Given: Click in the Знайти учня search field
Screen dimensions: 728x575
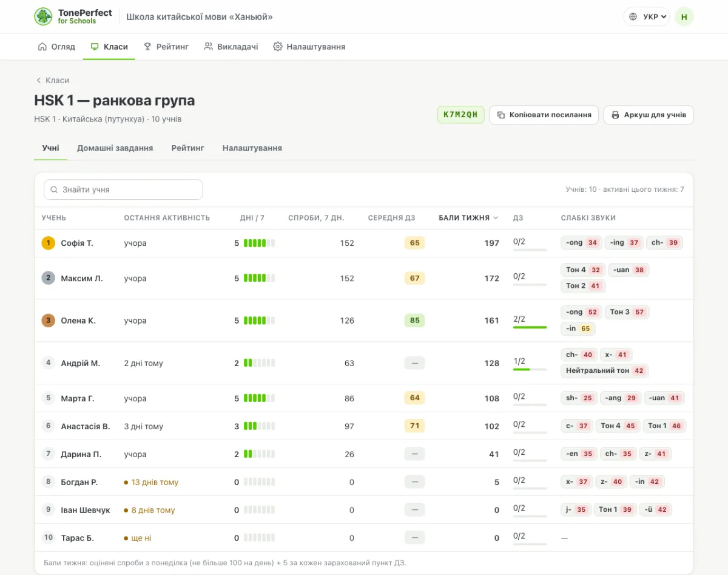Looking at the screenshot, I should pos(123,189).
